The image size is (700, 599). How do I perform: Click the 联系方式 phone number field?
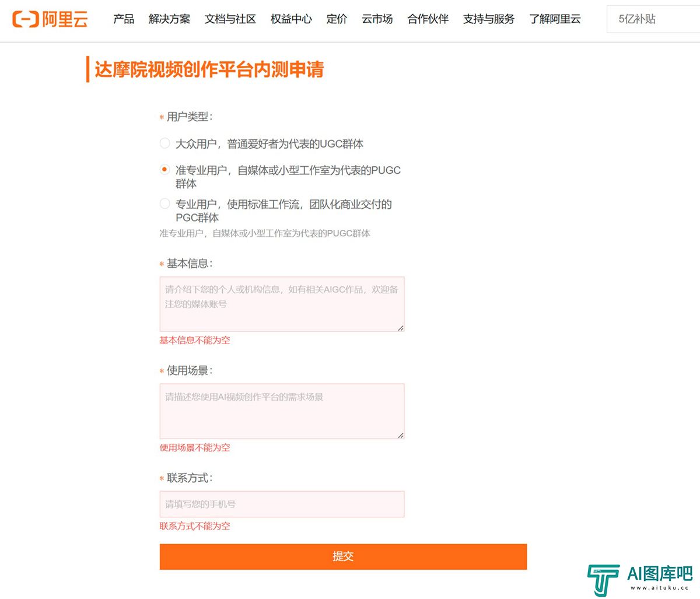(282, 504)
